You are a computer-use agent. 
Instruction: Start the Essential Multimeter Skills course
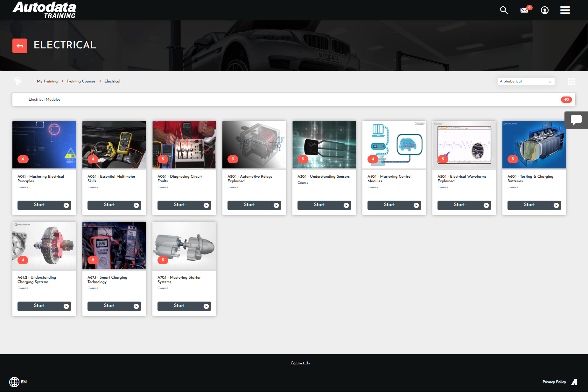114,205
